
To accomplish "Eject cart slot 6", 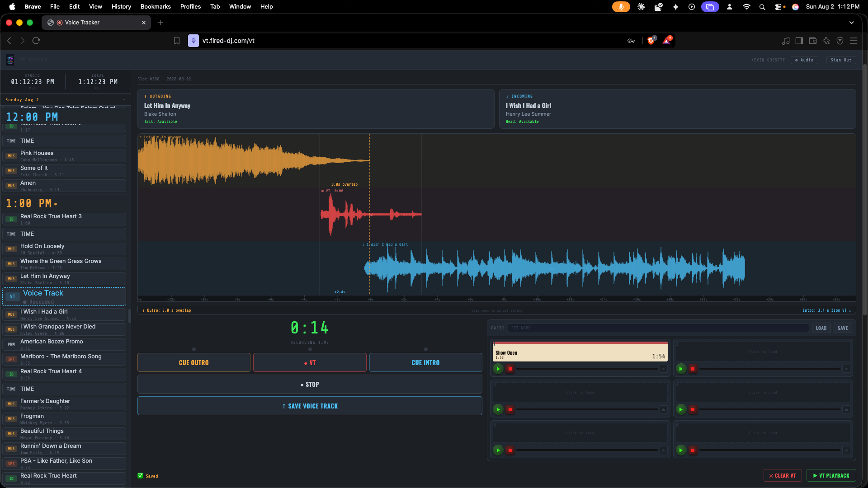I will (846, 450).
